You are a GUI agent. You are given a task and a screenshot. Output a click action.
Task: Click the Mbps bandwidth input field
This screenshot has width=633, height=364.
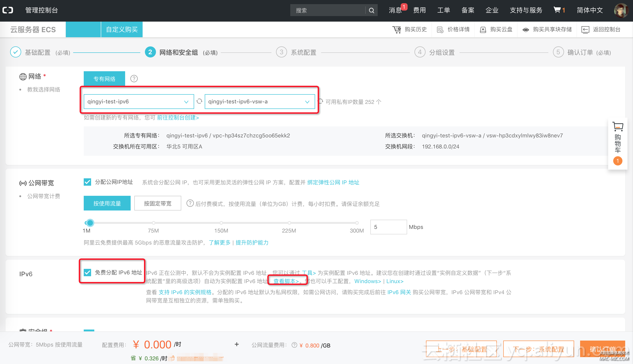pyautogui.click(x=388, y=227)
